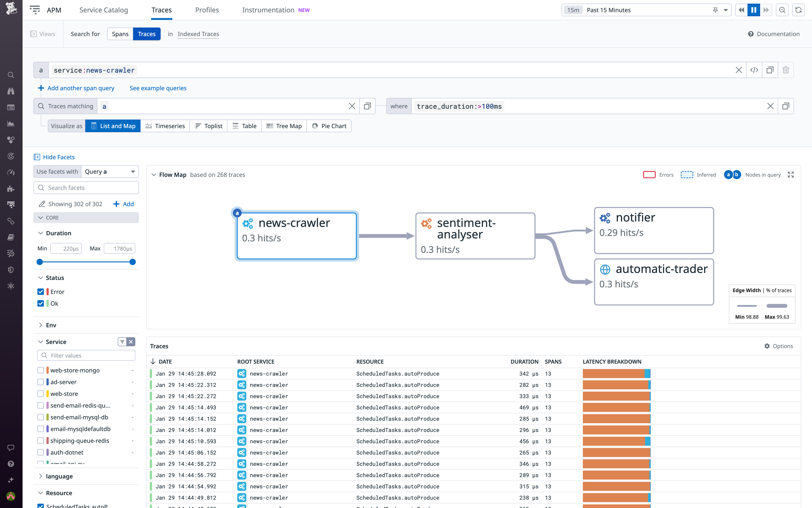
Task: Select the web-store service checkbox
Action: [x=41, y=393]
